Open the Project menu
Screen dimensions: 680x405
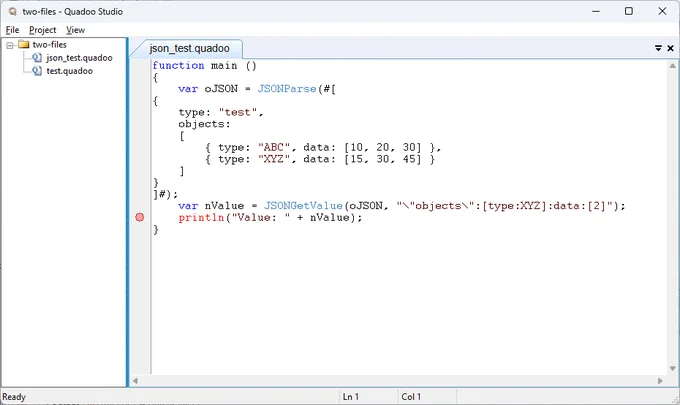tap(42, 30)
